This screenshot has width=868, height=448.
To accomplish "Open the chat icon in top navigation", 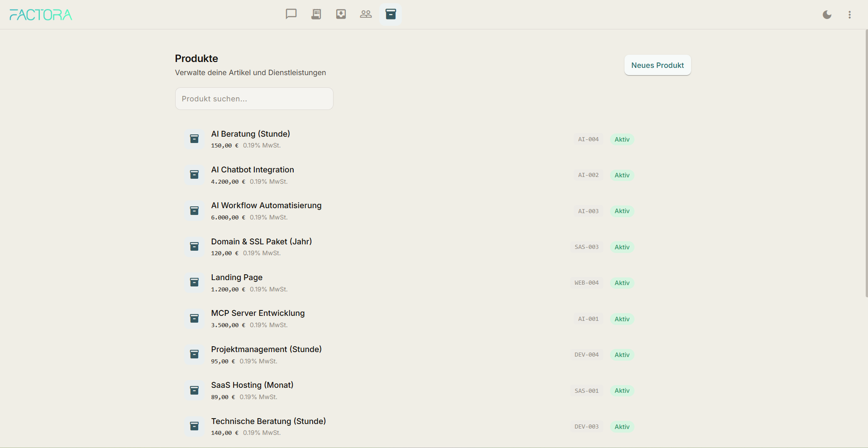I will (291, 14).
